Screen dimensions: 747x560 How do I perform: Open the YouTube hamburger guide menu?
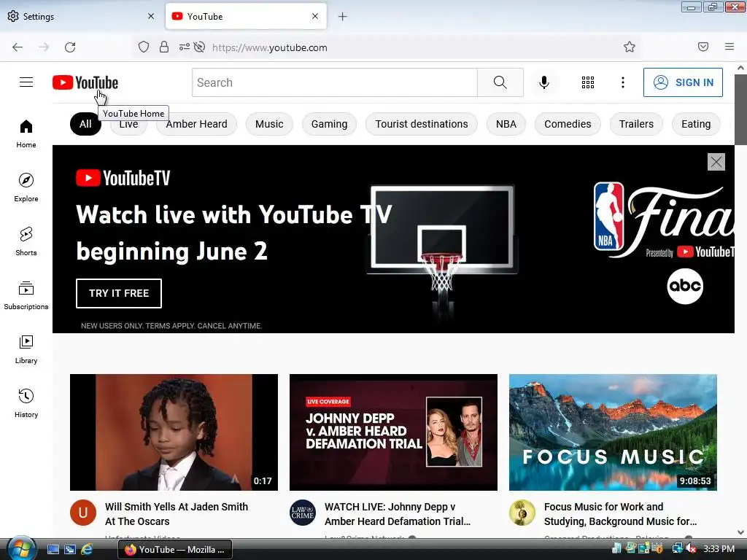(x=26, y=82)
